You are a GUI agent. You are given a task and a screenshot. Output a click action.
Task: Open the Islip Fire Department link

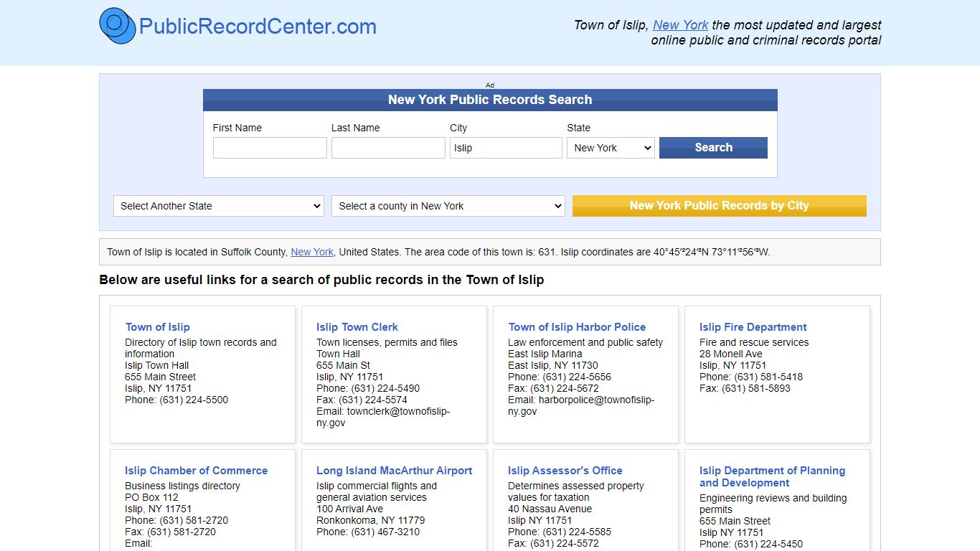[753, 327]
